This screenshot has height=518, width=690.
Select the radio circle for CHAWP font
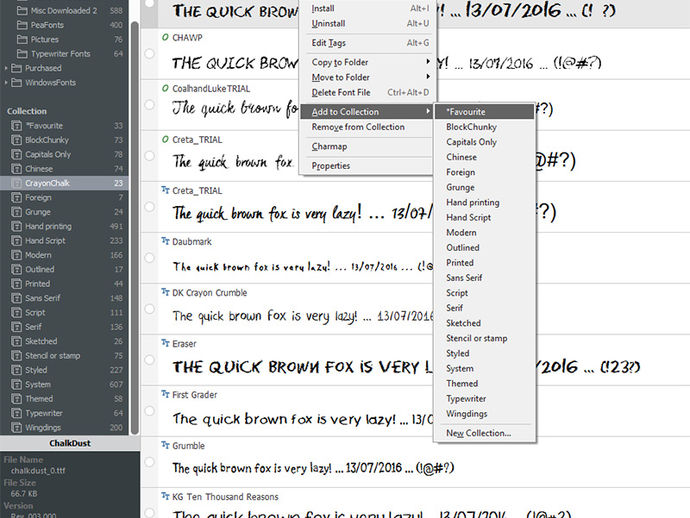149,53
